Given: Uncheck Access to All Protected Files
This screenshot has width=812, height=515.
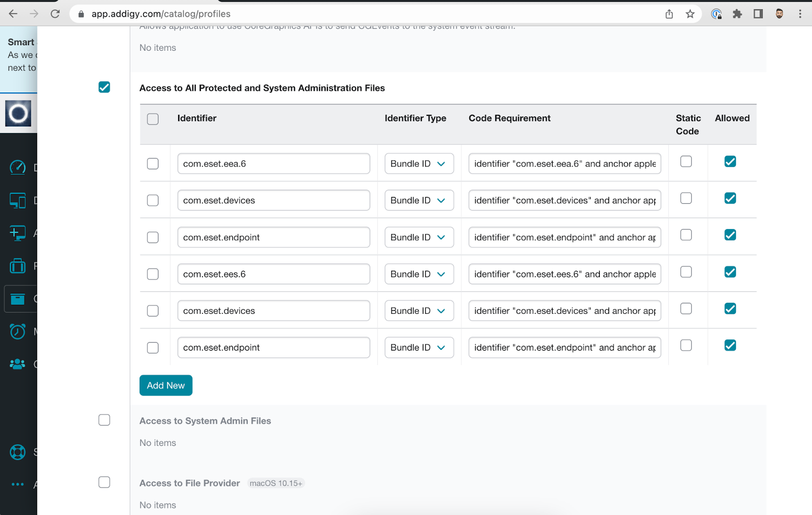Looking at the screenshot, I should coord(104,87).
